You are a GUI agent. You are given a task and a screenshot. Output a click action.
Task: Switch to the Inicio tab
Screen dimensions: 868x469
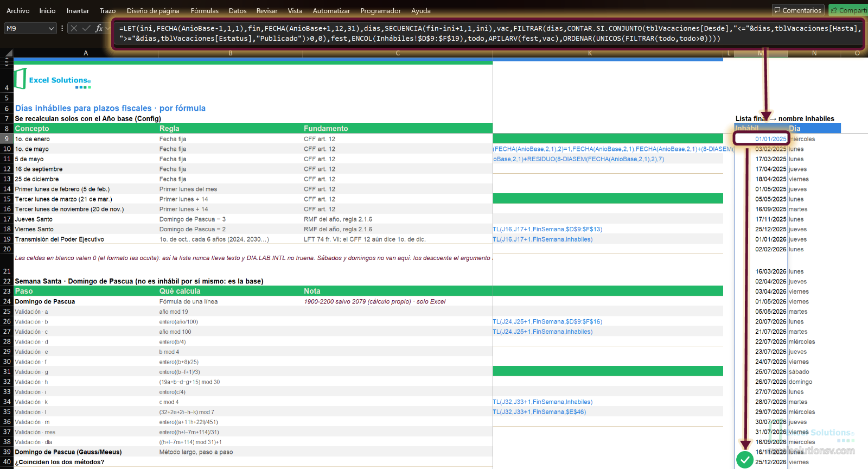click(x=47, y=10)
